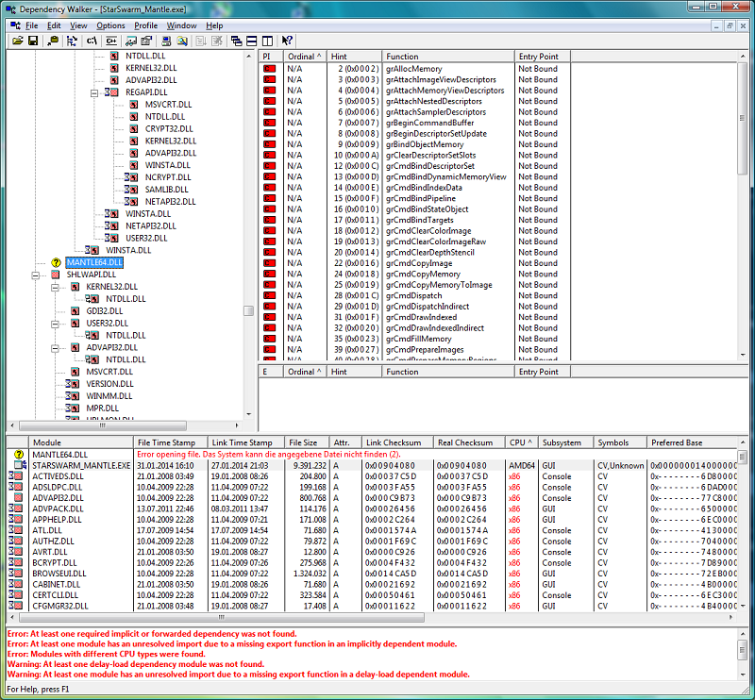The height and width of the screenshot is (700, 755).
Task: Sort imports by PI column header
Action: [x=271, y=57]
